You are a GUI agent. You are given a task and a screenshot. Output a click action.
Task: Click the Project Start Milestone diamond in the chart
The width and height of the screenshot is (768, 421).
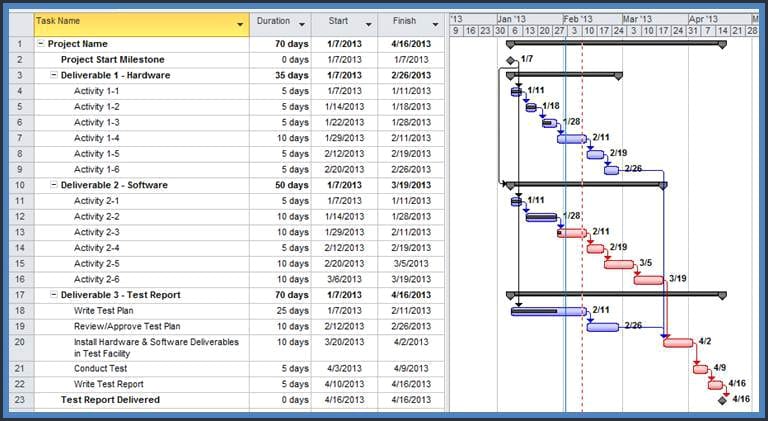[511, 60]
